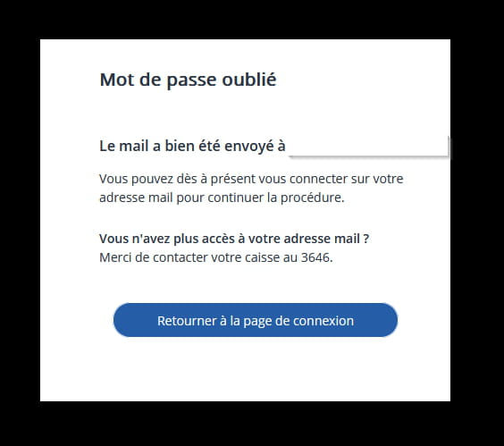
Task: Click the empty white area below the button
Action: point(245,370)
